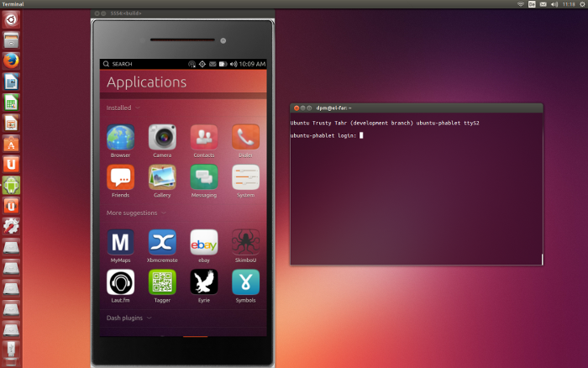This screenshot has width=588, height=368.
Task: Select the SkimboU octopus app
Action: tap(245, 242)
